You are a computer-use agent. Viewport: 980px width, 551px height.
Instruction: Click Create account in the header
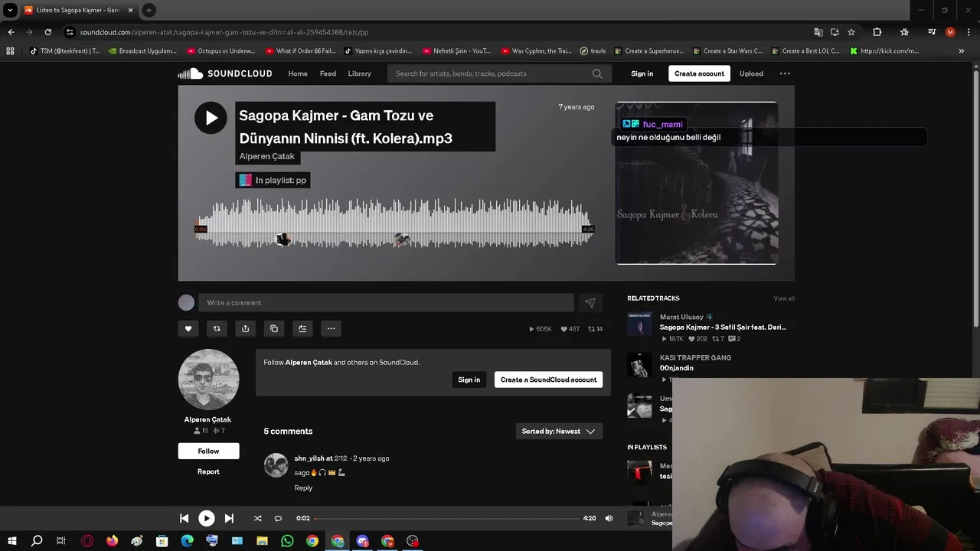click(x=699, y=73)
